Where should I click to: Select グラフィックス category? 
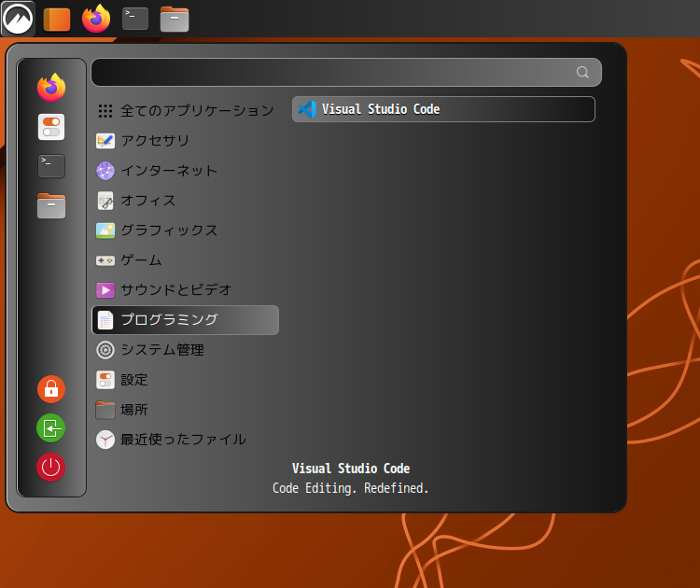coord(186,231)
